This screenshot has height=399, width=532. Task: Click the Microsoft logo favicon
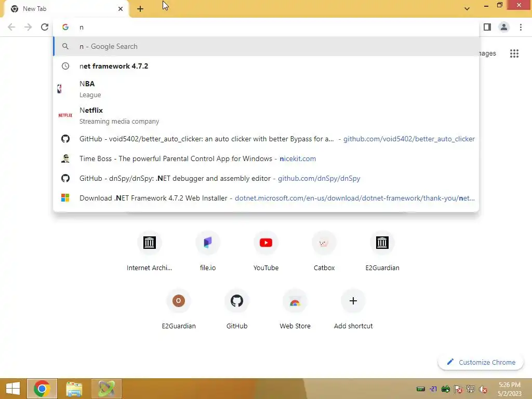click(65, 198)
